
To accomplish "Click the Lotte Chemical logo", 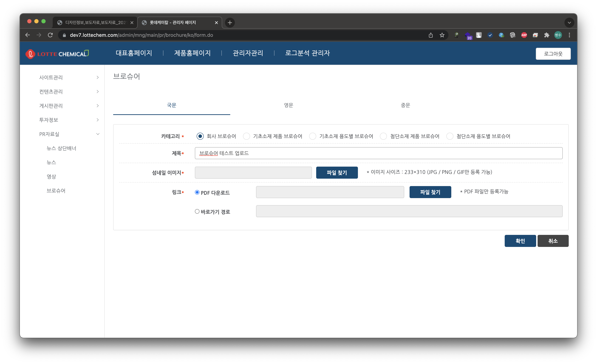I will coord(57,54).
